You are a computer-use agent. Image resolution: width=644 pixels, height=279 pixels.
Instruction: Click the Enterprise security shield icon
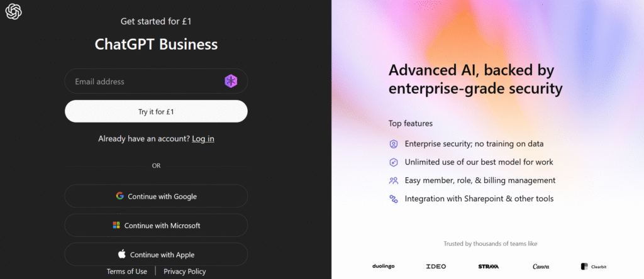point(394,144)
